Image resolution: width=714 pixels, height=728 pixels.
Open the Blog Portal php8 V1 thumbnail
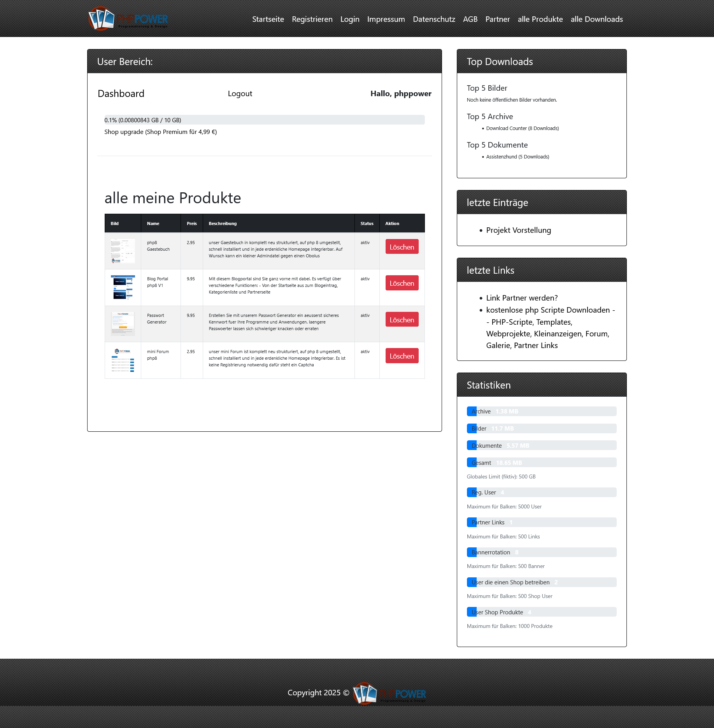click(123, 287)
